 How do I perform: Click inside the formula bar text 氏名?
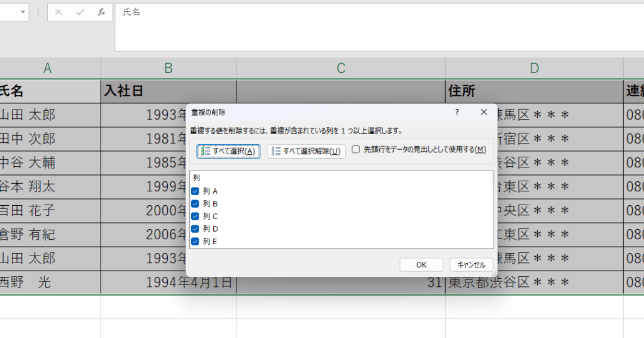click(131, 12)
